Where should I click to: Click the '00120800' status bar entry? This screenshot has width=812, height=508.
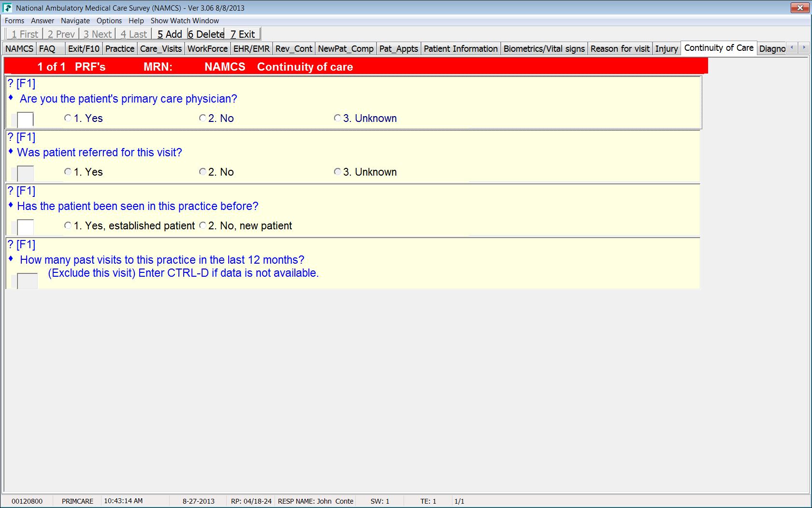click(27, 501)
